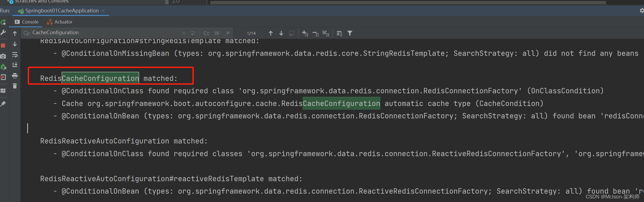Image resolution: width=644 pixels, height=202 pixels.
Task: Click the highlighted 'RedisCacheConfiguration matched:' line
Action: click(x=109, y=78)
